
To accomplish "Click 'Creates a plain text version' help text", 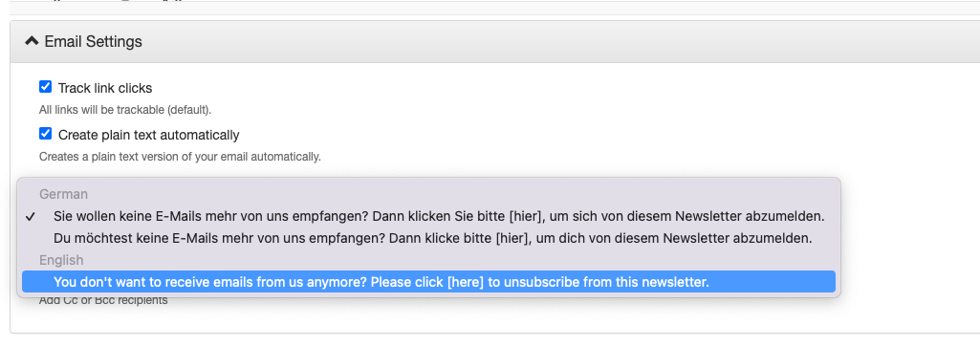I will click(180, 157).
